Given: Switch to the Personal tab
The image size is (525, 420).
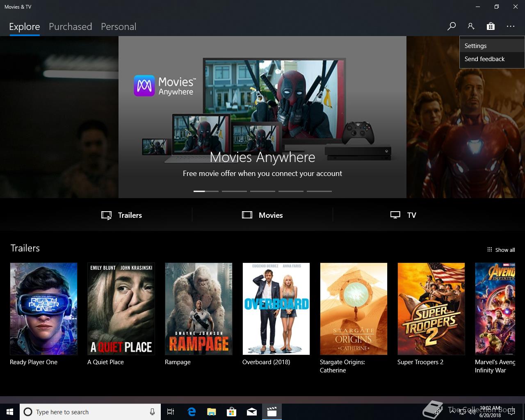Looking at the screenshot, I should [x=119, y=27].
